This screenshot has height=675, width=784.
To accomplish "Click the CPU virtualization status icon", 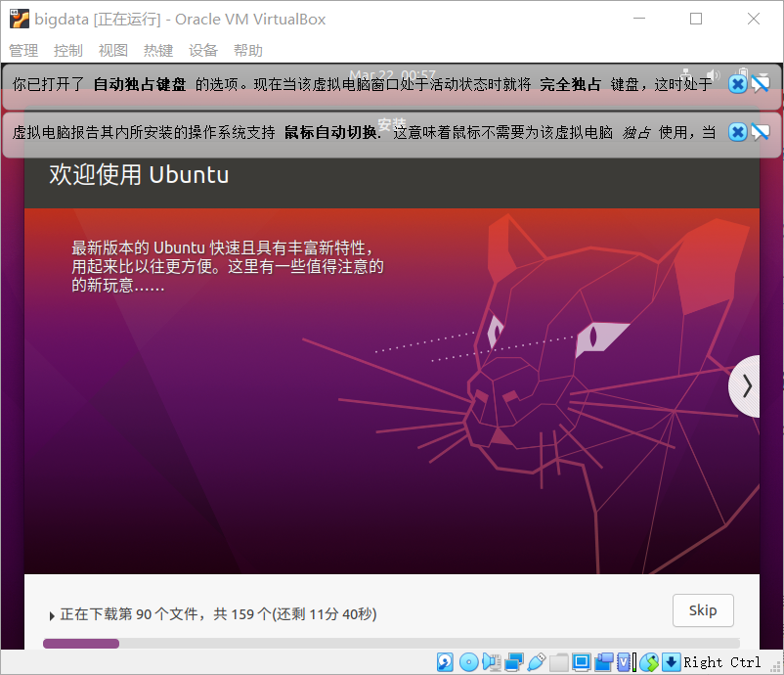I will click(x=627, y=662).
